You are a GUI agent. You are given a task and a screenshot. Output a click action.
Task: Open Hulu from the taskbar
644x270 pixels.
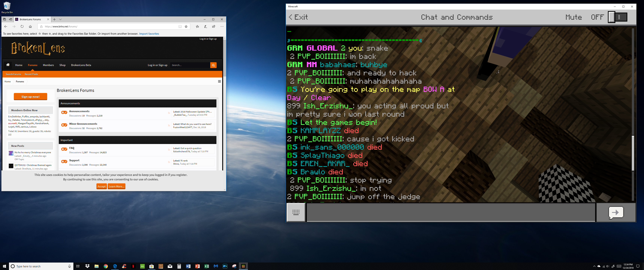[x=142, y=266]
